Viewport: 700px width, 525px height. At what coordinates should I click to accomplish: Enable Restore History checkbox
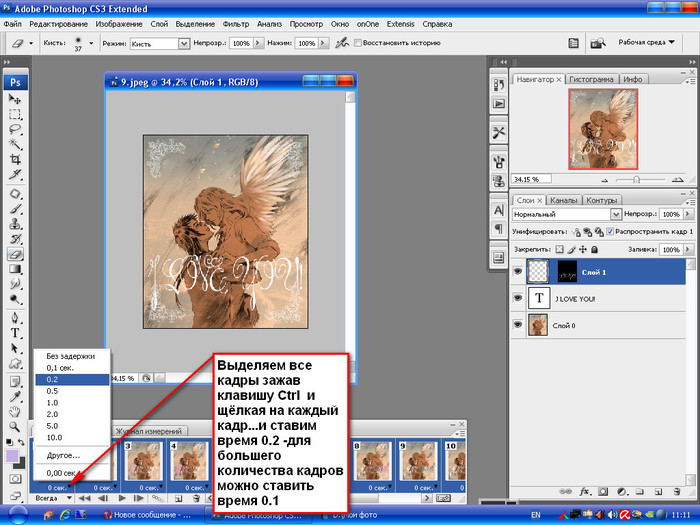point(358,43)
